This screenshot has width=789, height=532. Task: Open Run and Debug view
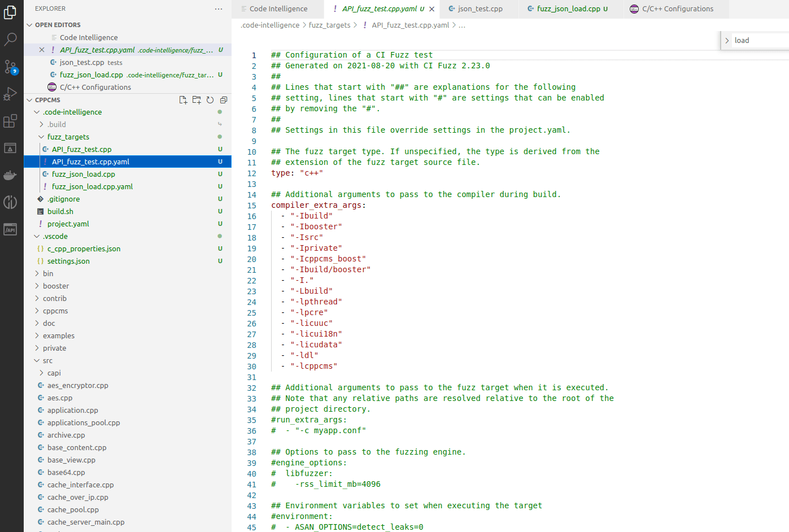10,94
